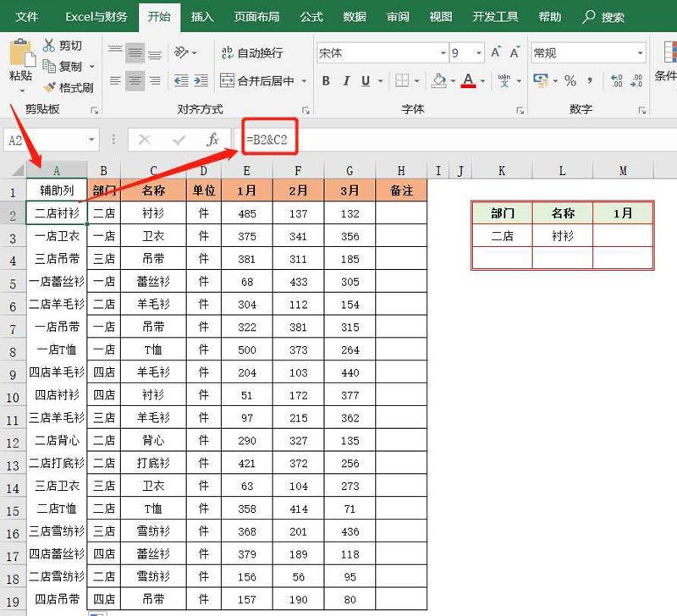The height and width of the screenshot is (616, 677).
Task: Click the Select All corner triangle
Action: (17, 170)
